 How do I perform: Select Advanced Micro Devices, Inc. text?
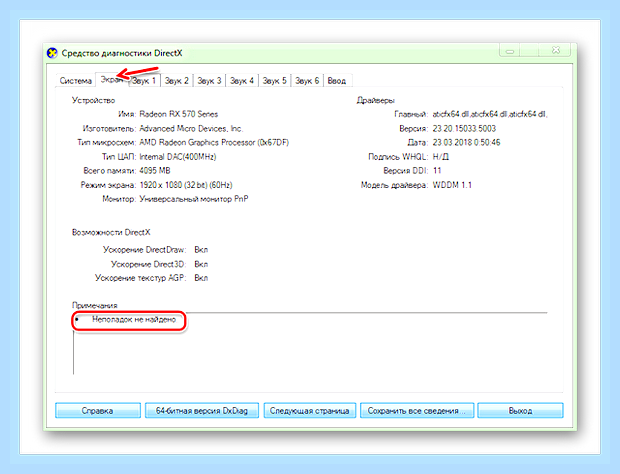tap(191, 128)
